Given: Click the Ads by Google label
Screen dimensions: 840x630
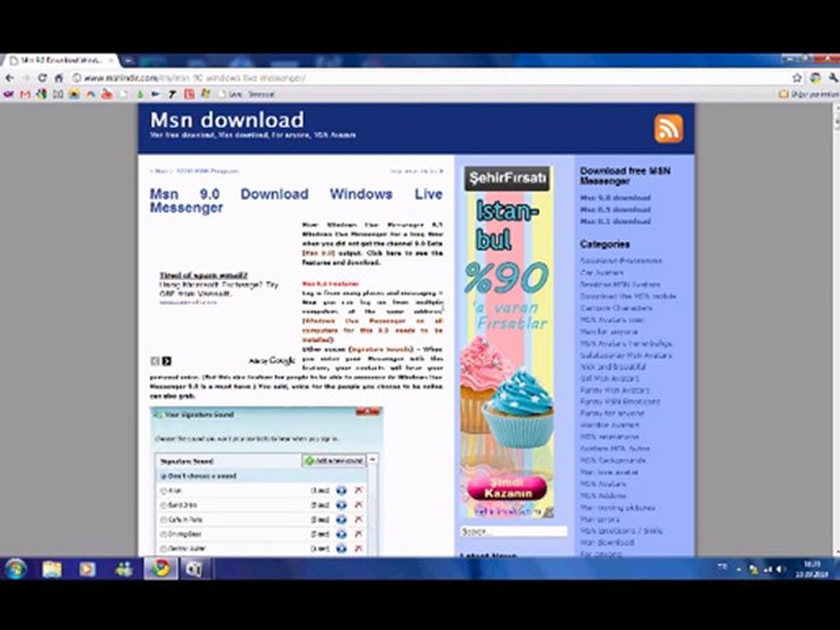Looking at the screenshot, I should [x=272, y=361].
